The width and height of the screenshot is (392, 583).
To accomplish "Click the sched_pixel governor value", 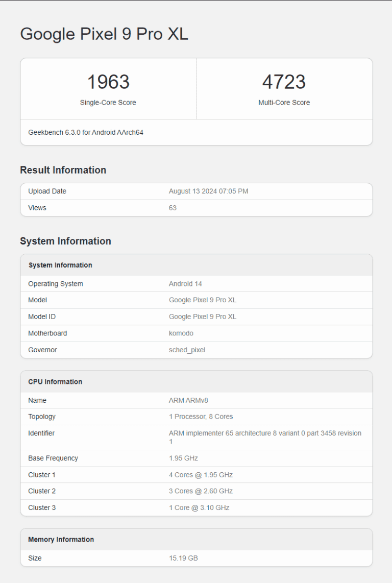I will (187, 350).
